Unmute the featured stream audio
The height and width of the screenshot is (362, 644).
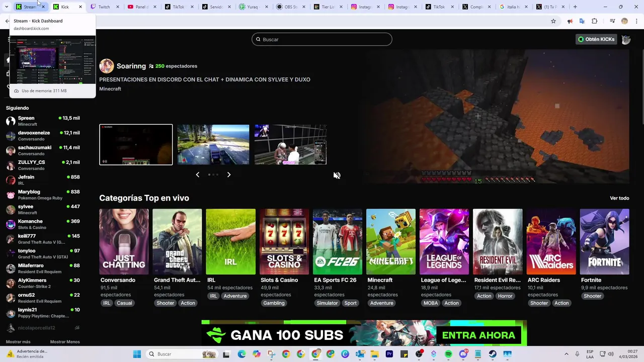(x=337, y=175)
